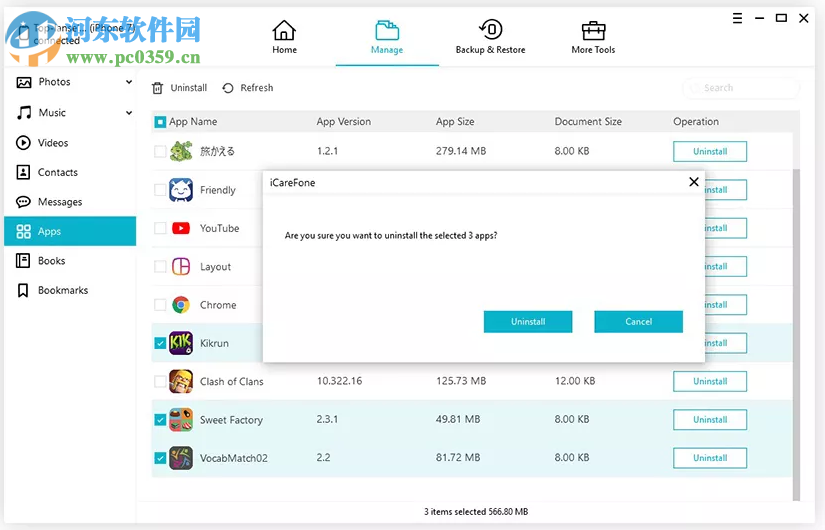The height and width of the screenshot is (530, 825).
Task: Click the Chrome app icon
Action: pyautogui.click(x=181, y=305)
